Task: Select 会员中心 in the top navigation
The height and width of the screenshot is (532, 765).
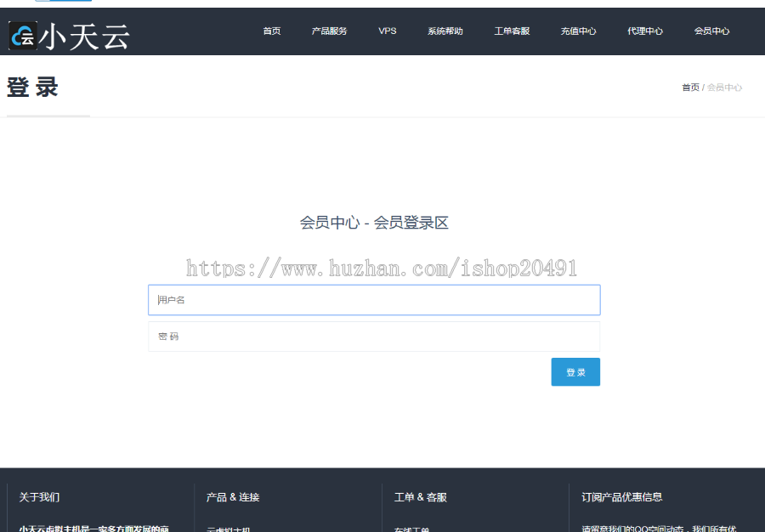Action: coord(711,31)
